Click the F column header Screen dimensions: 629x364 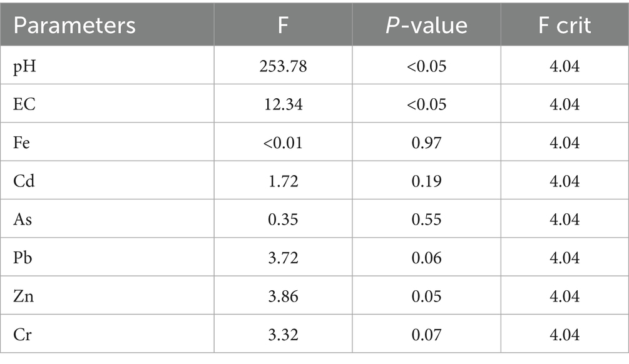click(283, 25)
